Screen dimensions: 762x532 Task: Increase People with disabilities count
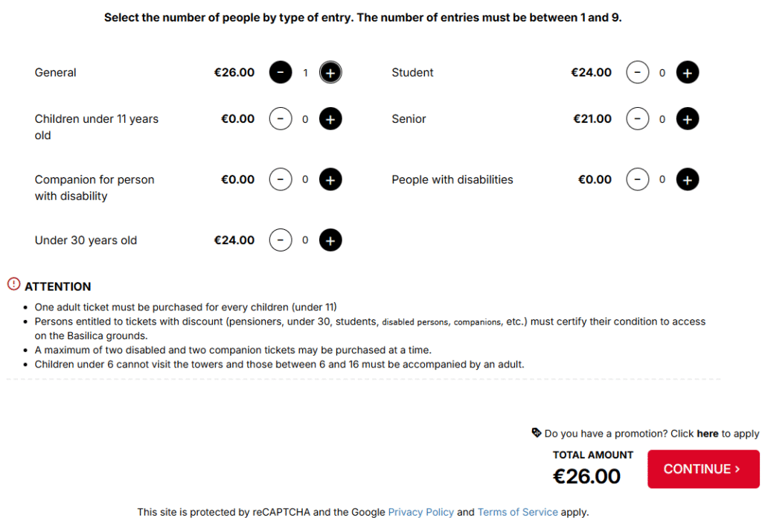[688, 180]
